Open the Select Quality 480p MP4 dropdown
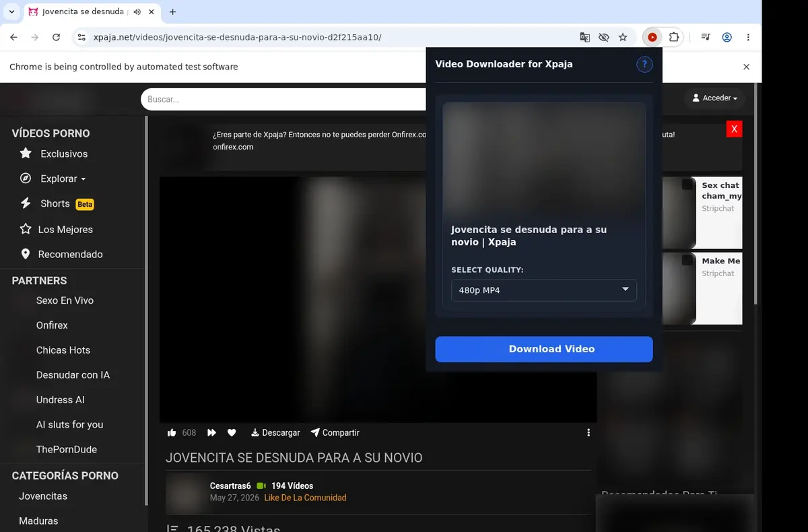This screenshot has height=532, width=808. pos(544,290)
